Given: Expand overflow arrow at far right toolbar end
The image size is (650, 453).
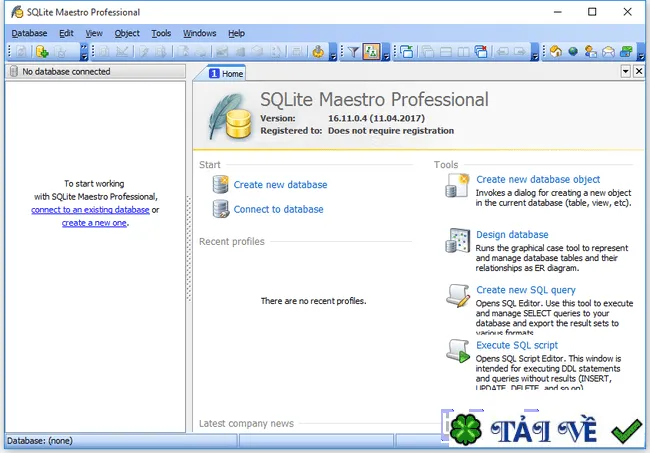Looking at the screenshot, I should click(x=641, y=52).
